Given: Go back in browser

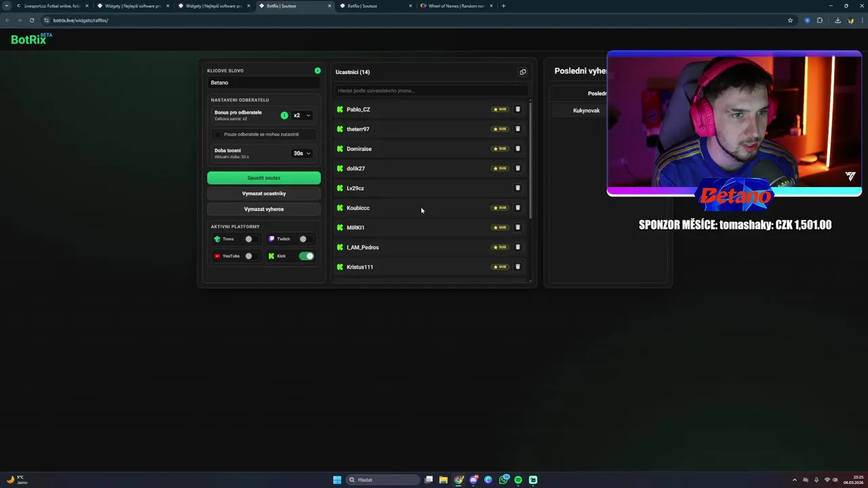Looking at the screenshot, I should [7, 20].
